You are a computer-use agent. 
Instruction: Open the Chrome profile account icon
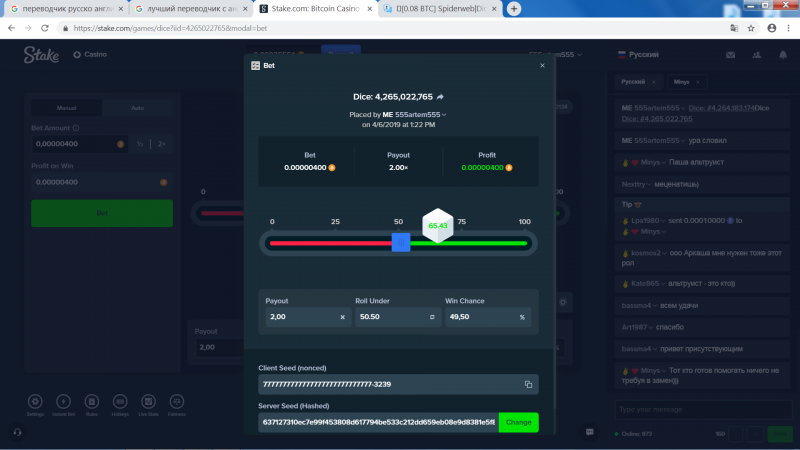coord(771,28)
